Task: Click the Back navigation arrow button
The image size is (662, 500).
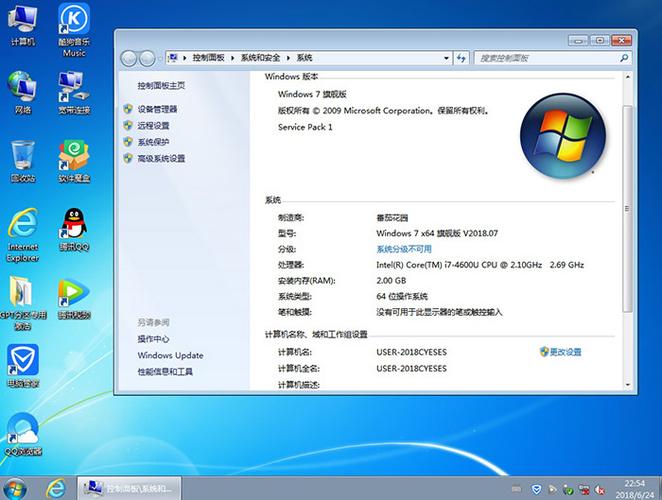Action: click(x=129, y=58)
